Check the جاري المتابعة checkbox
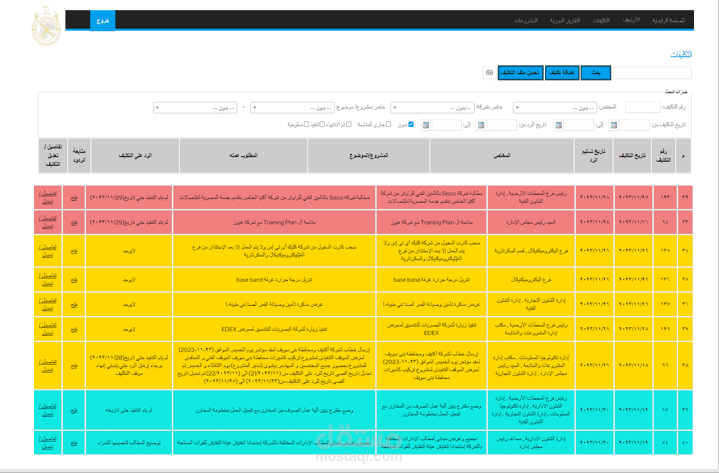The width and height of the screenshot is (719, 473). (x=388, y=124)
